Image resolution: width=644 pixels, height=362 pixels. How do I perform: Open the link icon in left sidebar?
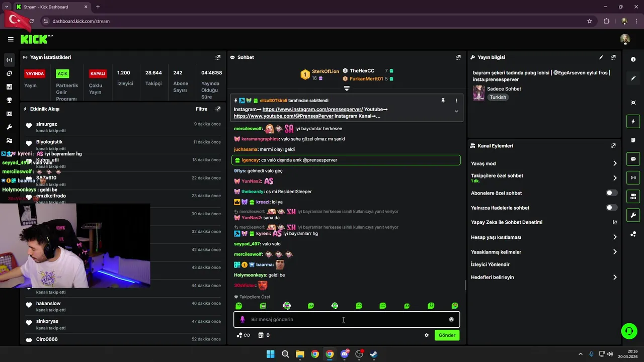point(9,73)
